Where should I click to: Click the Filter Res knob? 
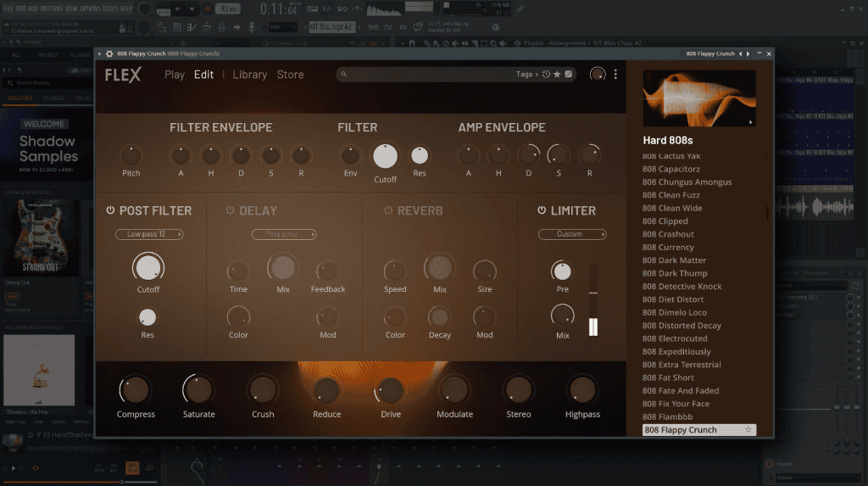pyautogui.click(x=420, y=156)
